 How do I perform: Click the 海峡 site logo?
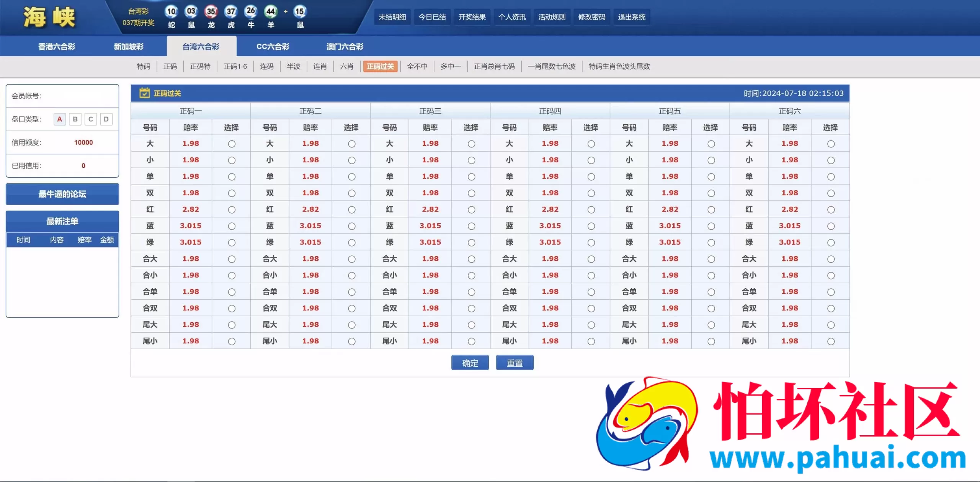(49, 17)
